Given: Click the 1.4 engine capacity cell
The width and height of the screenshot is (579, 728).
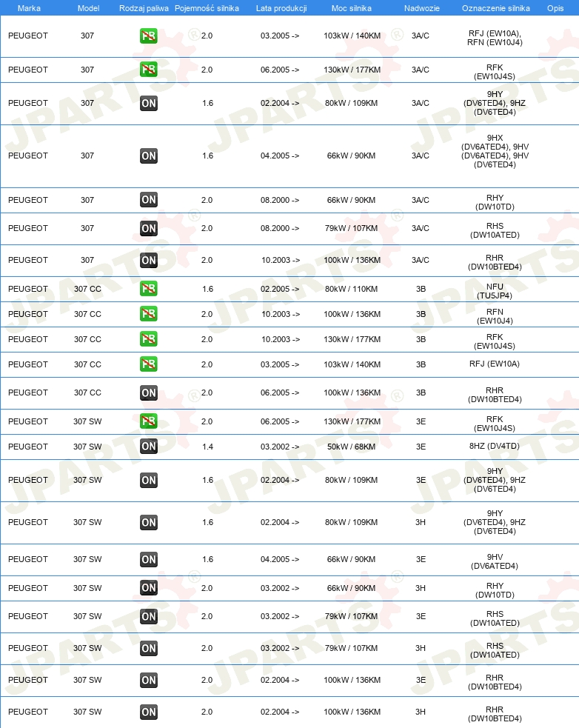Looking at the screenshot, I should [x=207, y=447].
